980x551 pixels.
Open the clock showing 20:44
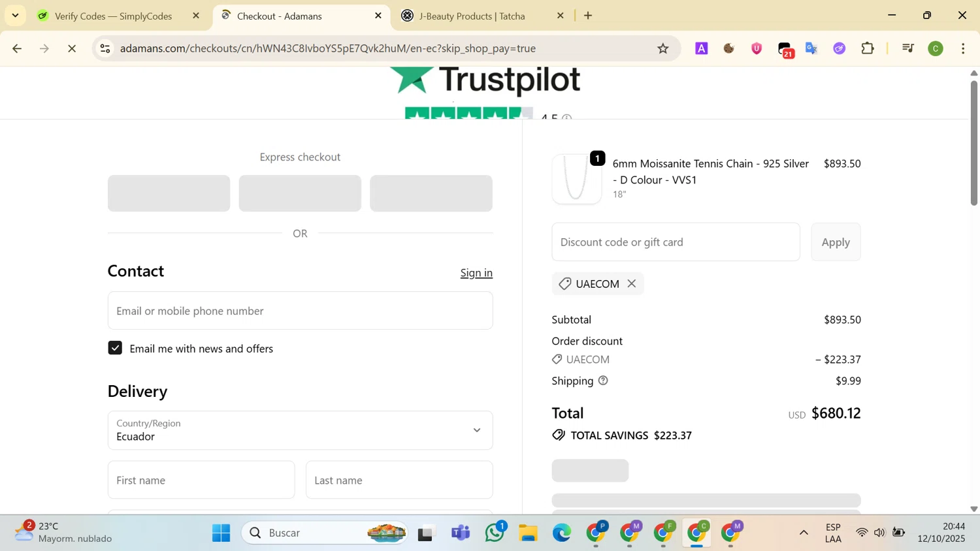pyautogui.click(x=941, y=533)
